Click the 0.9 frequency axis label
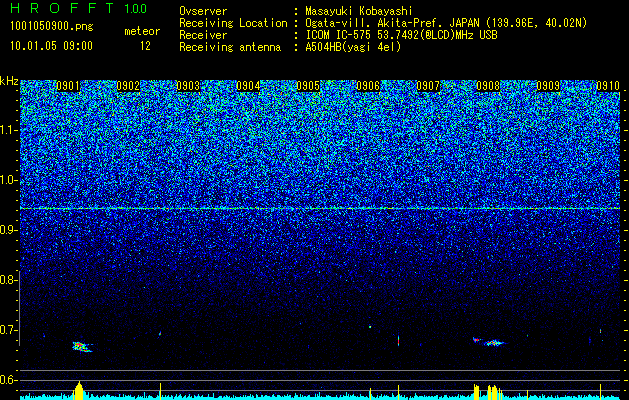Viewport: 629px width, 400px height. point(7,230)
